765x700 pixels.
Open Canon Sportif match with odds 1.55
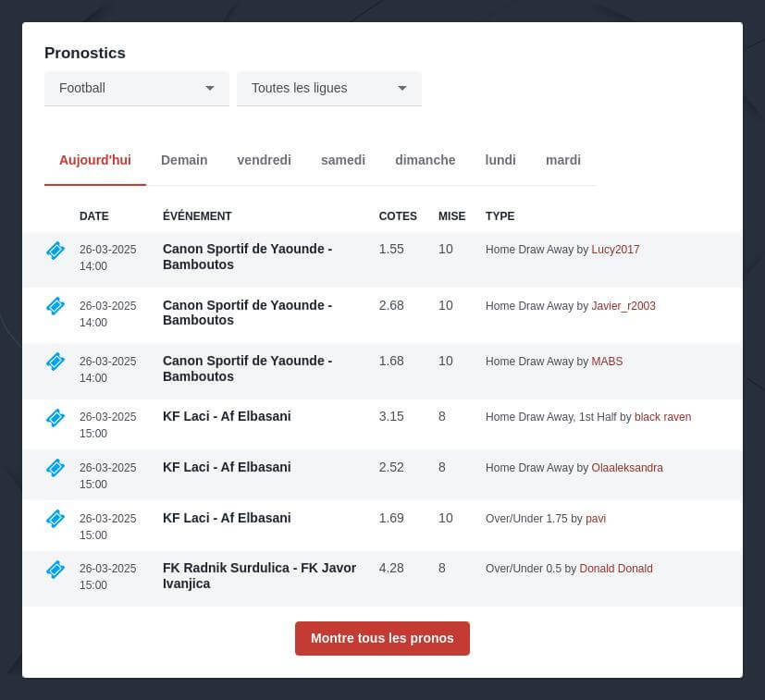click(247, 256)
